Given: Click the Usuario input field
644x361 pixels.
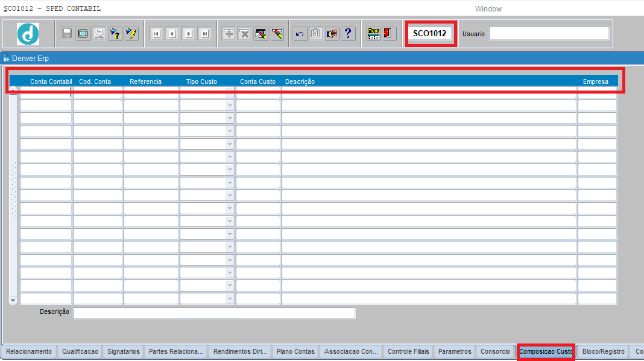Looking at the screenshot, I should [x=549, y=34].
